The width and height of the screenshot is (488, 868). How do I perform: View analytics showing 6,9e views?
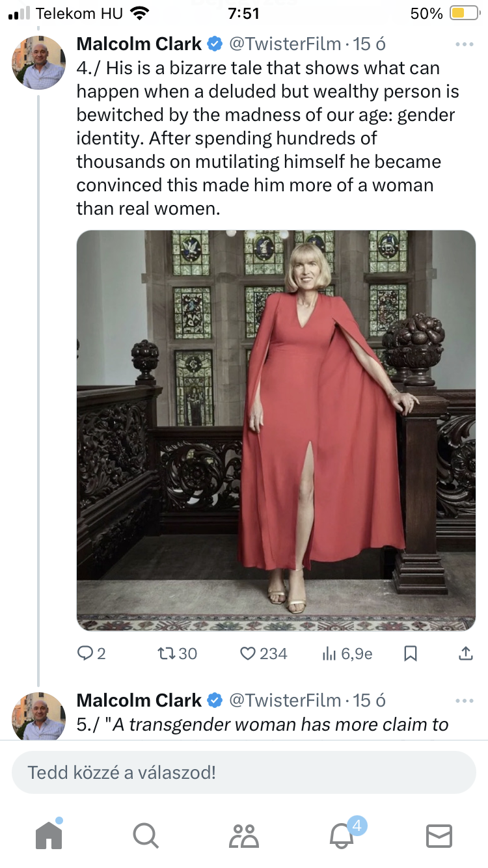coord(330,653)
